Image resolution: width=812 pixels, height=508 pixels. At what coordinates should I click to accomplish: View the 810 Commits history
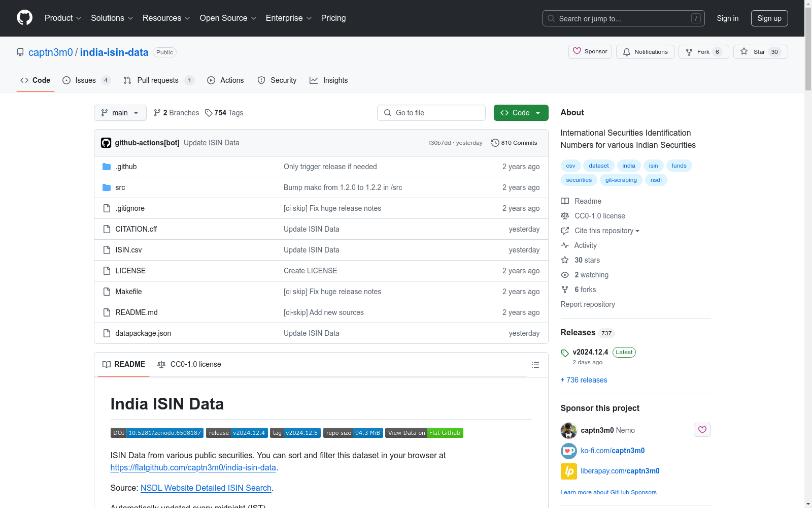click(x=514, y=143)
